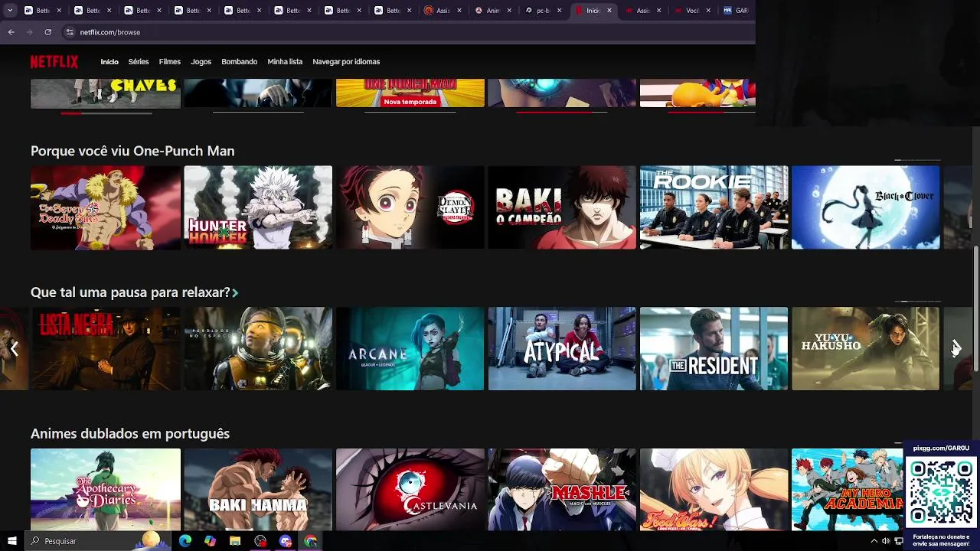Open the Mashle thumbnail
The height and width of the screenshot is (551, 980).
pyautogui.click(x=562, y=489)
